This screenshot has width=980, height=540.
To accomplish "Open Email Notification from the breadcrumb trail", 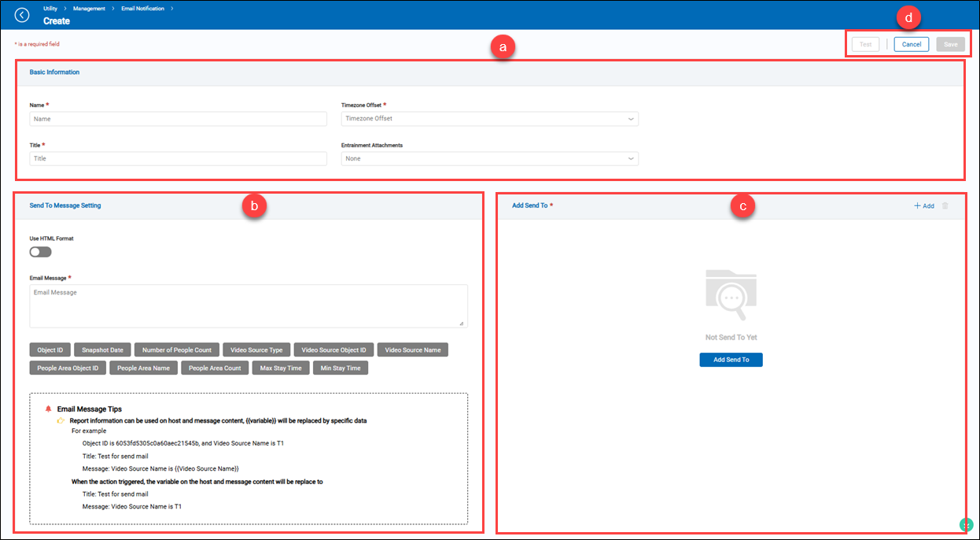I will (x=142, y=8).
